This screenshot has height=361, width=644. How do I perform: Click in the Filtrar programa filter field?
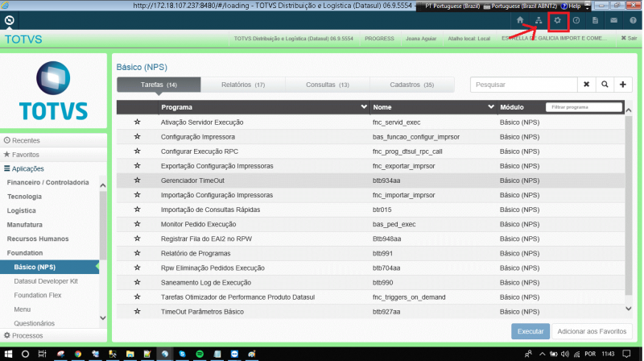pyautogui.click(x=584, y=107)
